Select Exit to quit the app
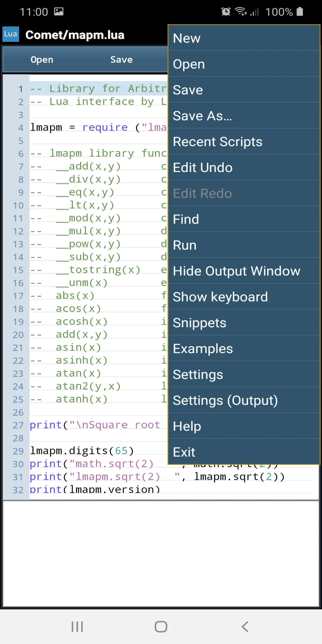The width and height of the screenshot is (322, 644). tap(244, 452)
